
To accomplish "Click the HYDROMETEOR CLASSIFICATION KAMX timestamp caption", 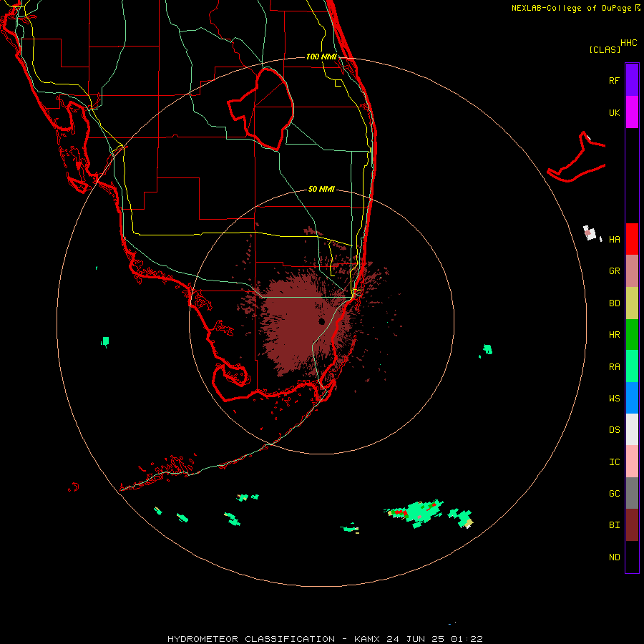I will [325, 639].
